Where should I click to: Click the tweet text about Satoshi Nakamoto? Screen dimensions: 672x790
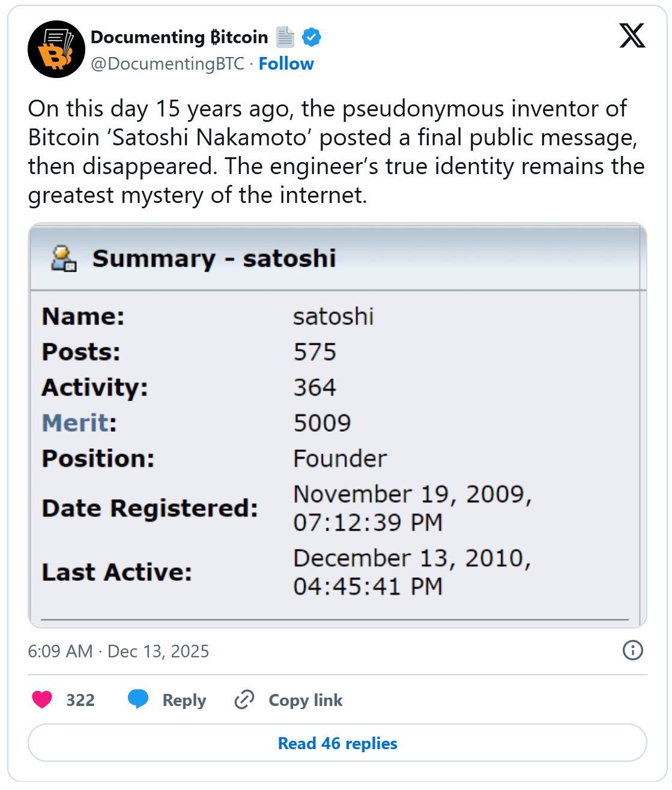click(x=336, y=152)
